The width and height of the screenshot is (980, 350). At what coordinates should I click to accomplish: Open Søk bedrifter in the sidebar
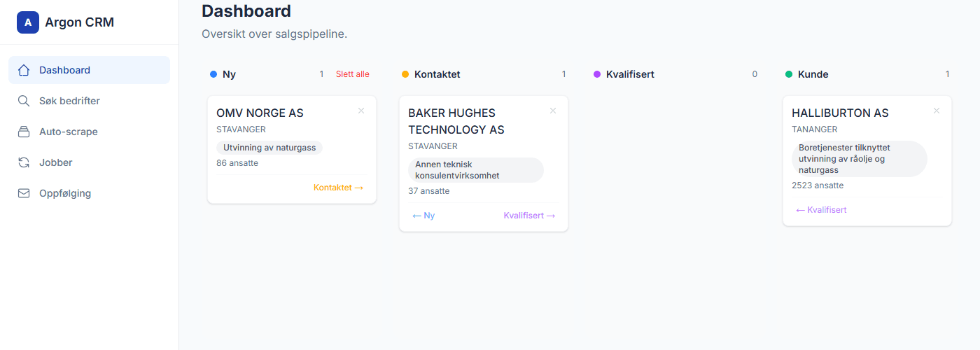(x=89, y=101)
